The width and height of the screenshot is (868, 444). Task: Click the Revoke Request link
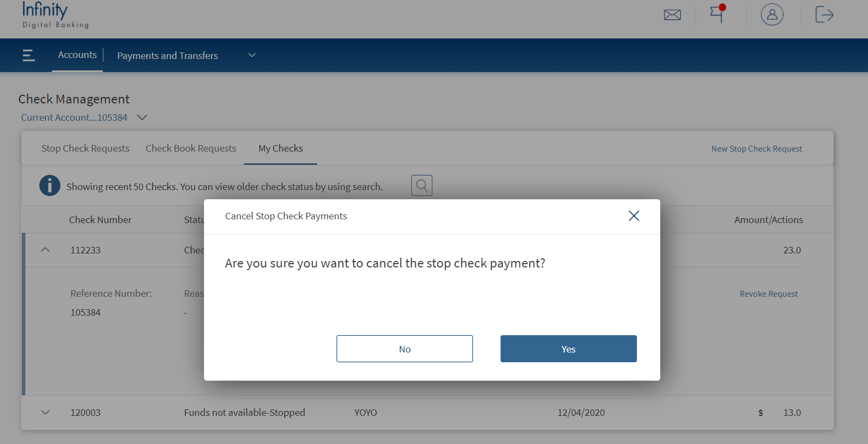[x=768, y=294]
